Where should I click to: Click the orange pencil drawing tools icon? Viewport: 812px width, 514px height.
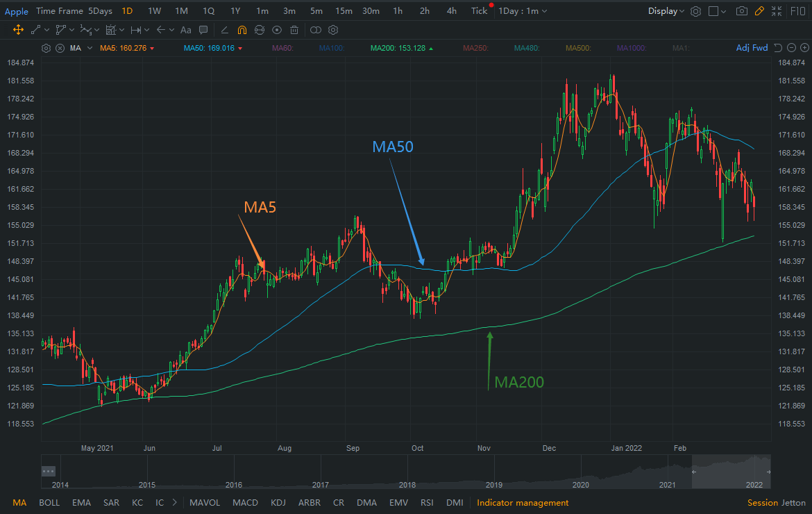[x=759, y=11]
